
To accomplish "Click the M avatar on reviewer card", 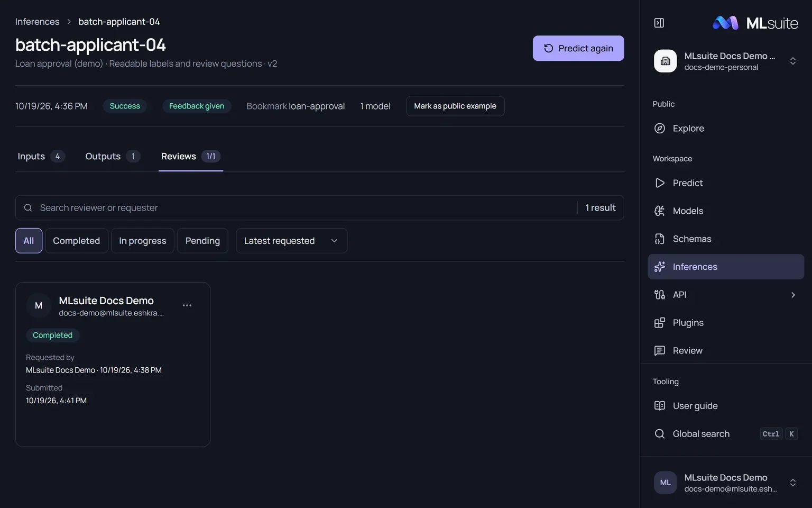I will [x=39, y=305].
